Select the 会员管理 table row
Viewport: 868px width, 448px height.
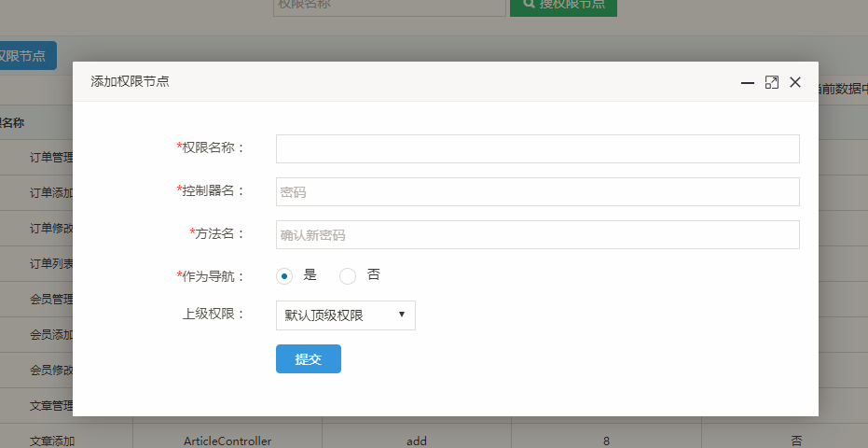click(50, 300)
